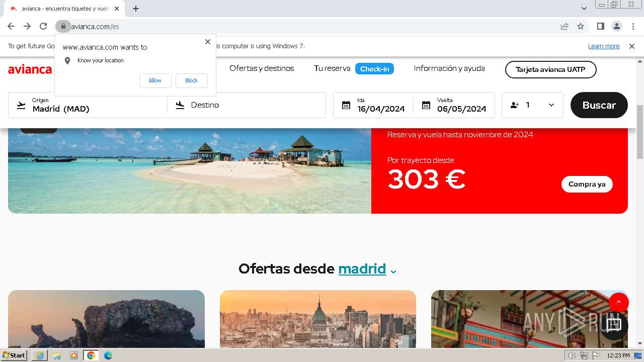Go forward in browser history
This screenshot has height=362, width=644.
[x=27, y=26]
